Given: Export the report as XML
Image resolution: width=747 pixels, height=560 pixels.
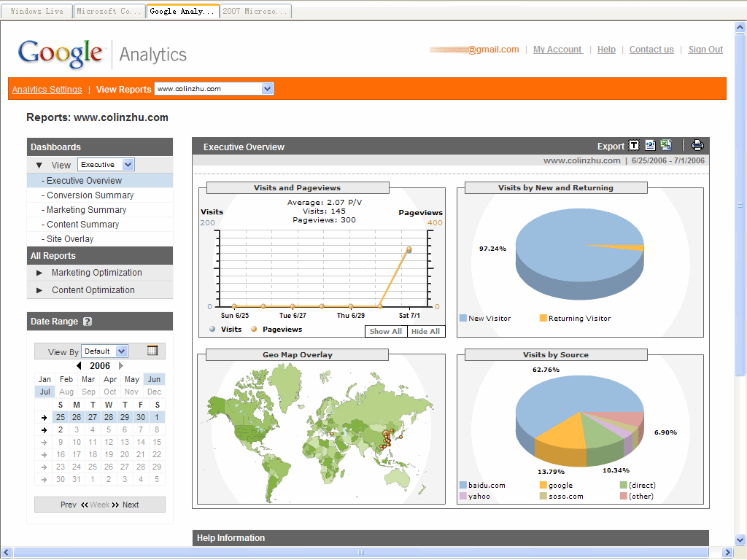Looking at the screenshot, I should [649, 145].
